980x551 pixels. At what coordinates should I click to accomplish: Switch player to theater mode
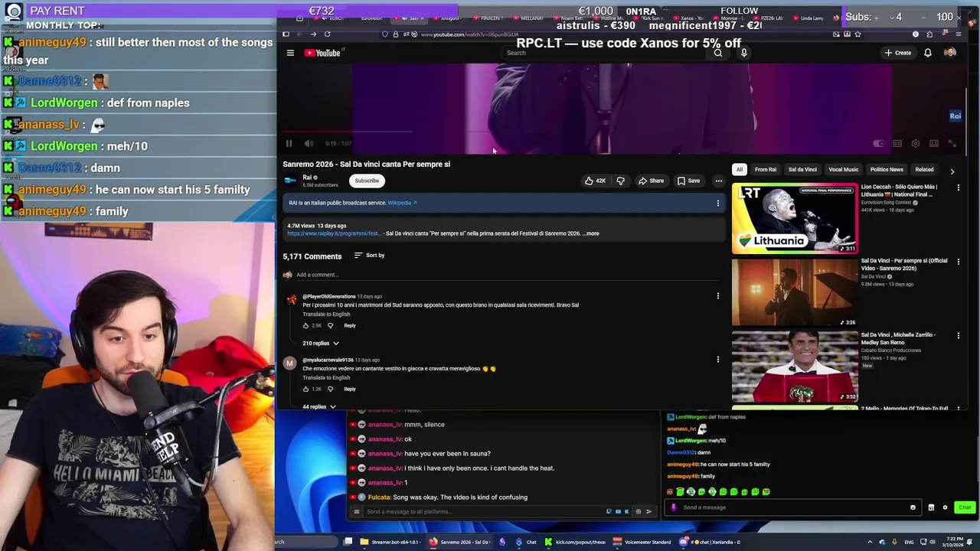934,143
